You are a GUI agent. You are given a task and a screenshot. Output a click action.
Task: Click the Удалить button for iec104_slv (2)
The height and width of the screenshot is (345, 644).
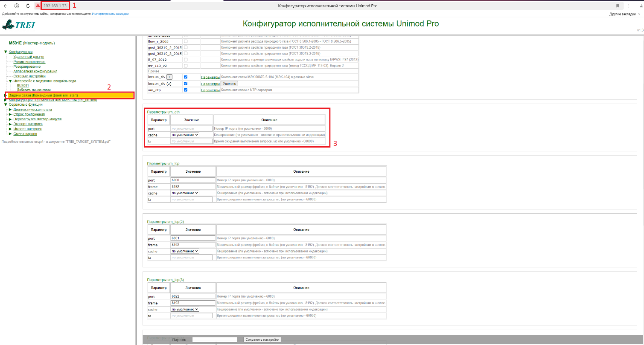(x=229, y=84)
